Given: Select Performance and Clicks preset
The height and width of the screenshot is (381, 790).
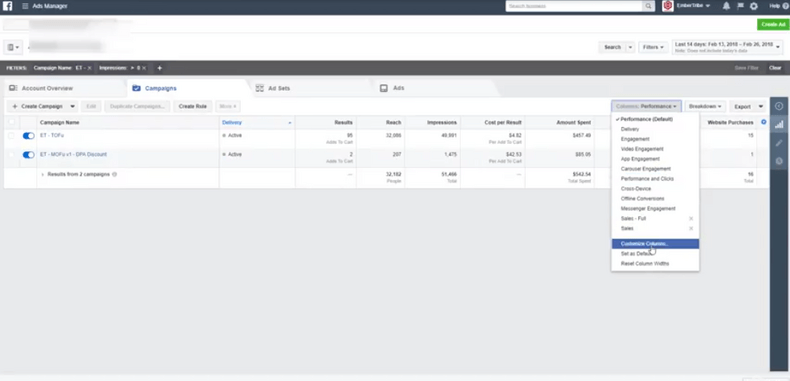Looking at the screenshot, I should [x=655, y=179].
